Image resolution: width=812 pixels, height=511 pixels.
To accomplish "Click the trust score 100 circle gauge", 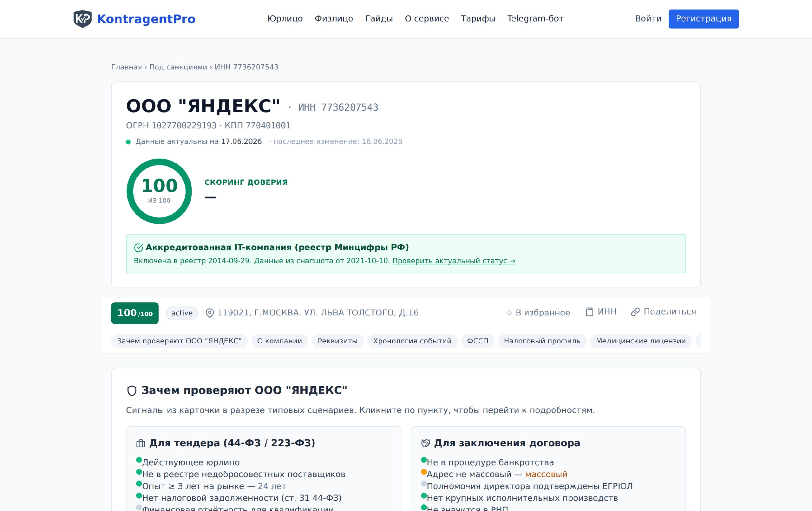I will (159, 191).
